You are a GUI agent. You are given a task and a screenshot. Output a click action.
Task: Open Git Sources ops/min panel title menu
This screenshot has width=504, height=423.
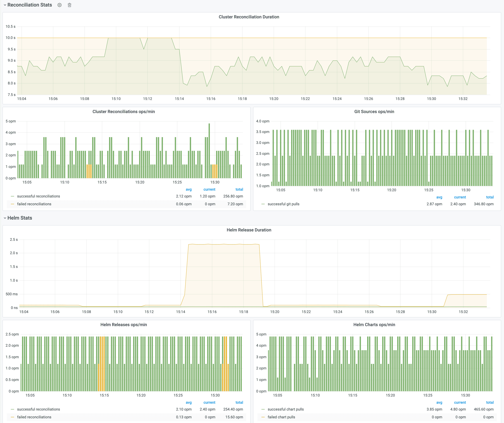(x=374, y=112)
